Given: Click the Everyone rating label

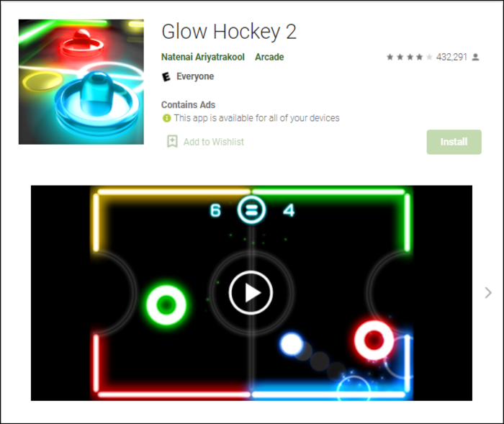Looking at the screenshot, I should (x=195, y=76).
